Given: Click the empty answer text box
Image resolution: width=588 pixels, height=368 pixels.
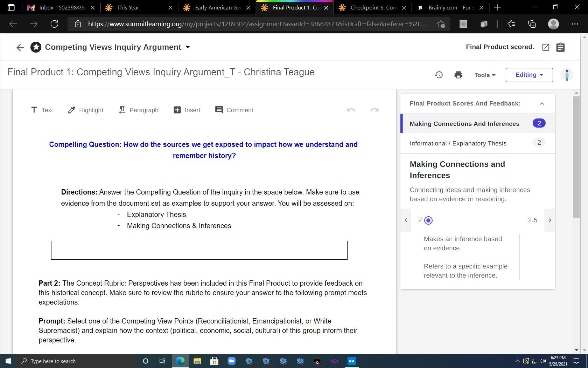Looking at the screenshot, I should click(x=199, y=250).
